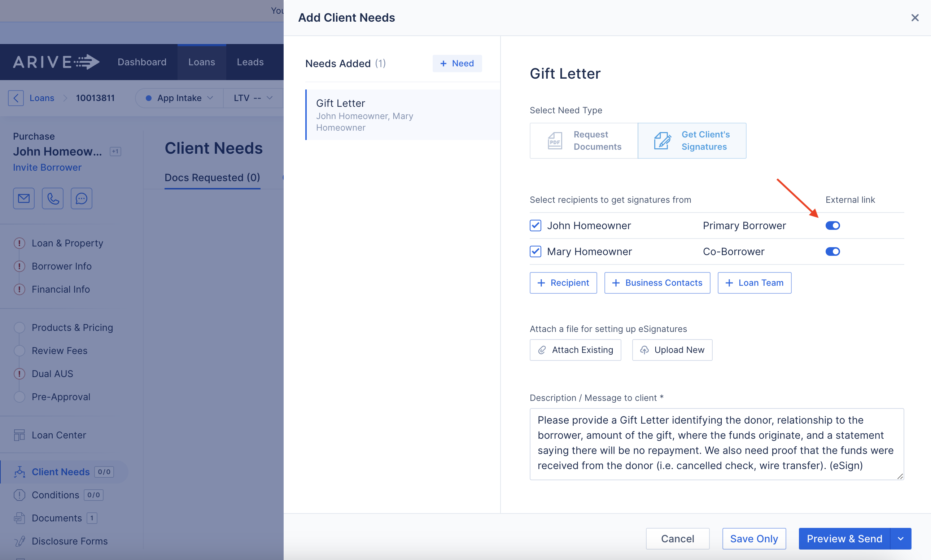Open the Leads navigation tab
931x560 pixels.
250,62
